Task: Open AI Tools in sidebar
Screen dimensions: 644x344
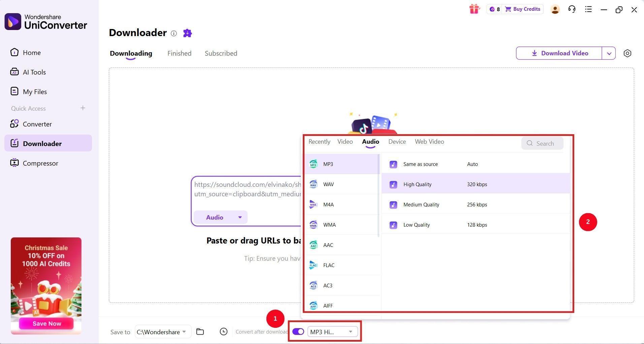Action: point(48,72)
